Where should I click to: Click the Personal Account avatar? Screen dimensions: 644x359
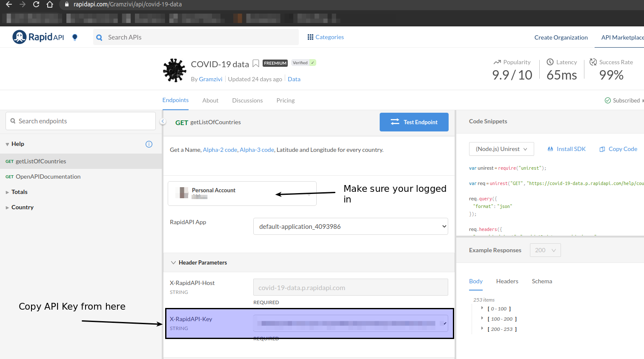[x=182, y=193]
